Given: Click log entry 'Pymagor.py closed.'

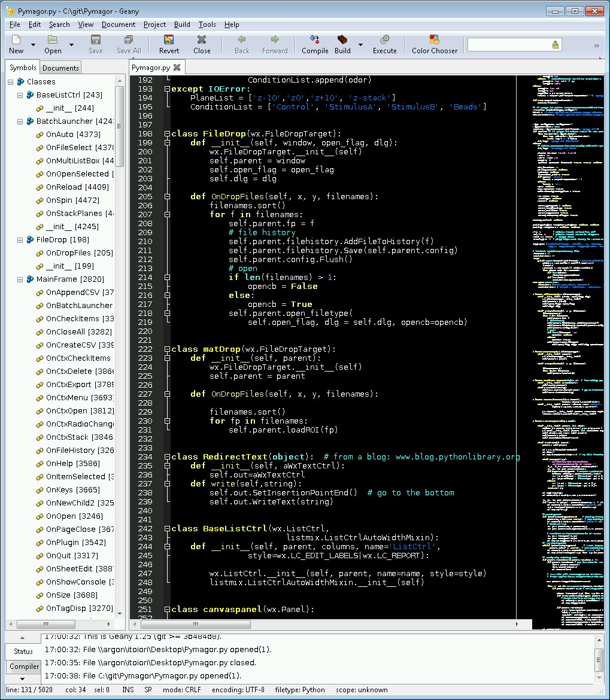Looking at the screenshot, I should 150,663.
